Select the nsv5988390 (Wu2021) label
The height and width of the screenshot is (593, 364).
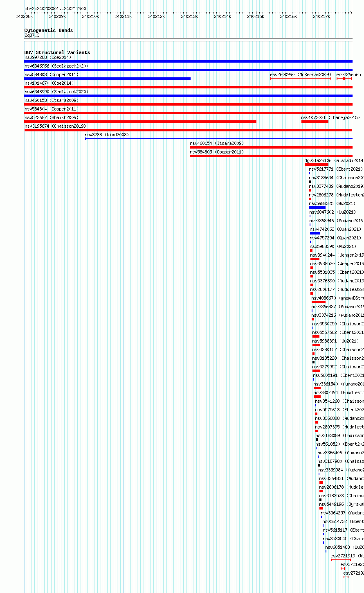pos(333,246)
